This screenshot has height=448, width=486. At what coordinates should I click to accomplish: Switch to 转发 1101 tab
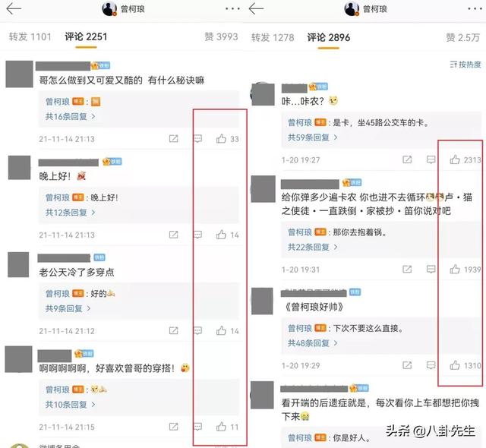click(30, 37)
